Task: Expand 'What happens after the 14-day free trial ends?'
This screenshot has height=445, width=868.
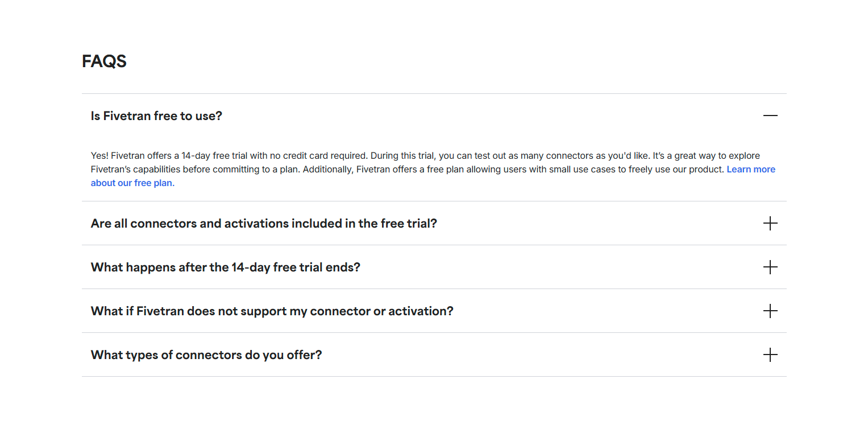Action: (x=225, y=267)
